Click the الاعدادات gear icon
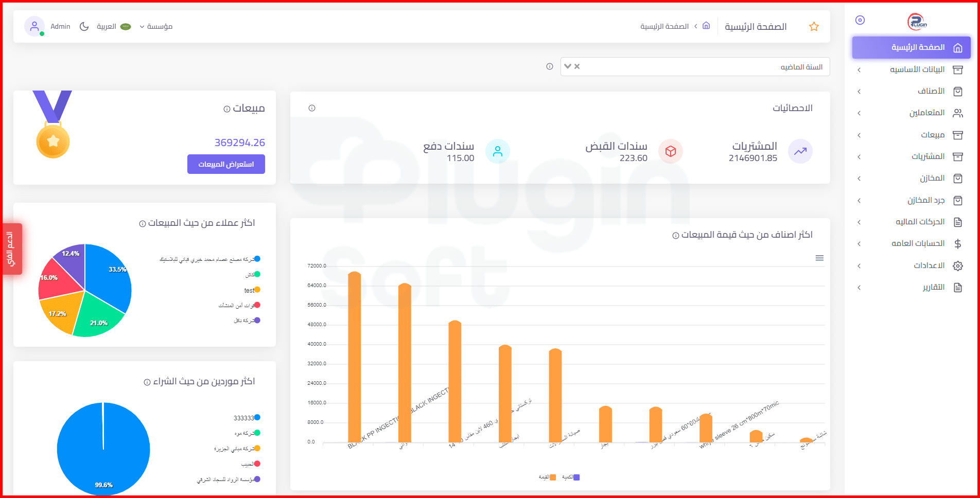The image size is (980, 498). click(x=958, y=266)
